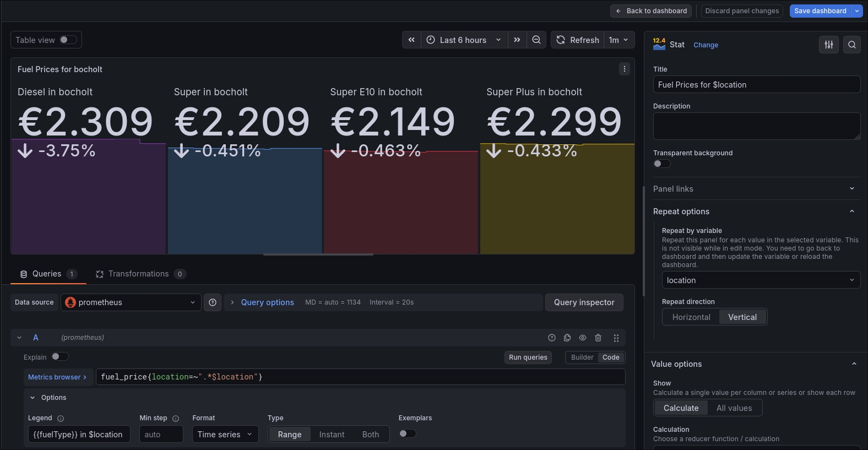Image resolution: width=868 pixels, height=450 pixels.
Task: Click the search options magnifier icon
Action: pos(851,45)
